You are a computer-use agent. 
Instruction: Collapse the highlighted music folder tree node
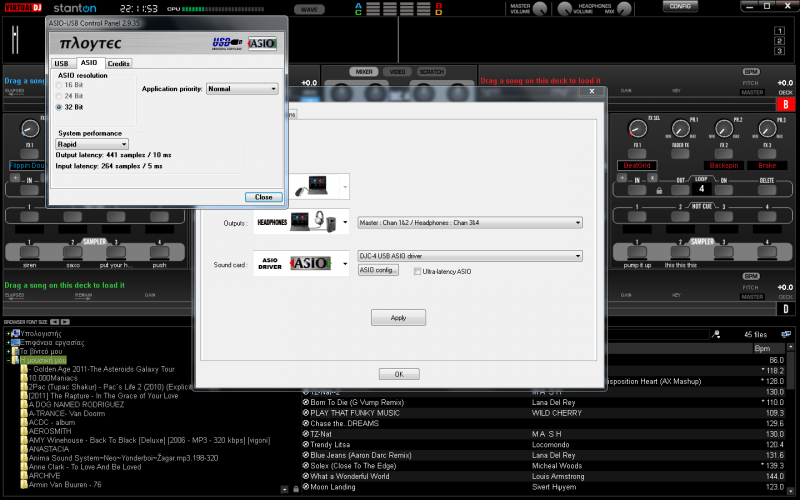click(8, 360)
